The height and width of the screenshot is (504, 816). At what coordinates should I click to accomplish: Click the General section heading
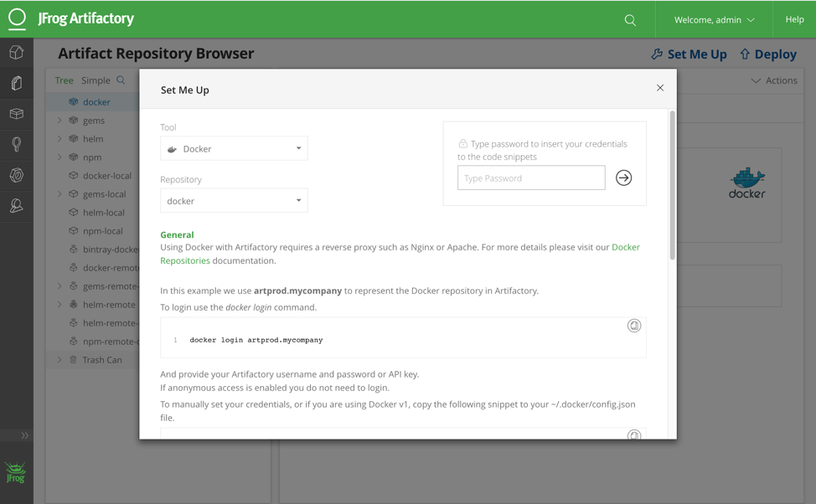pos(177,234)
